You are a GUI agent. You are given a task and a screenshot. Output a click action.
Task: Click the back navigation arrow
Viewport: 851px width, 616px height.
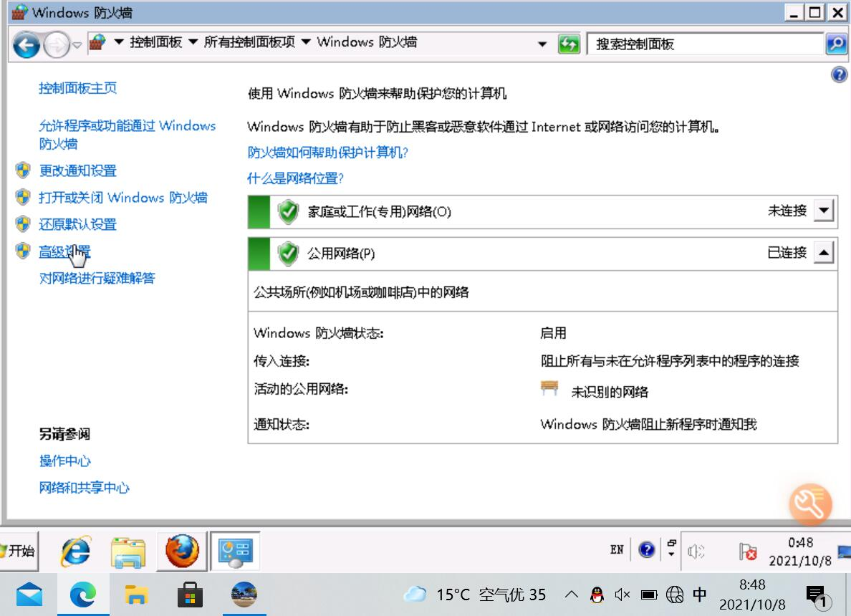pyautogui.click(x=26, y=44)
